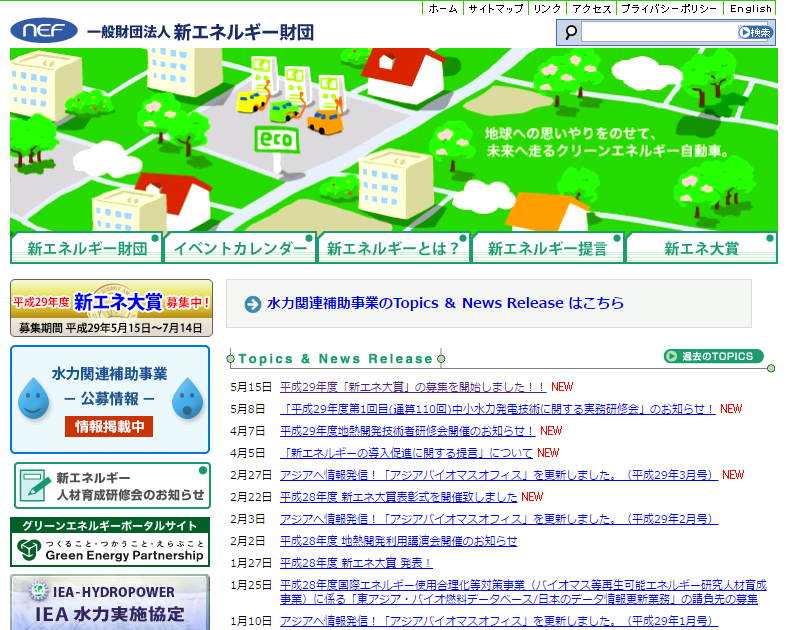Click the 過去のTOPICS button
This screenshot has height=630, width=787.
tap(713, 356)
